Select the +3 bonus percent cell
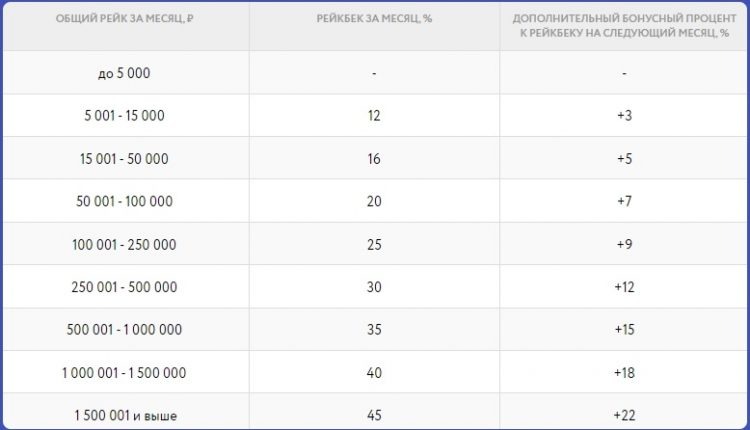Screen dimensions: 750x430 click(623, 116)
